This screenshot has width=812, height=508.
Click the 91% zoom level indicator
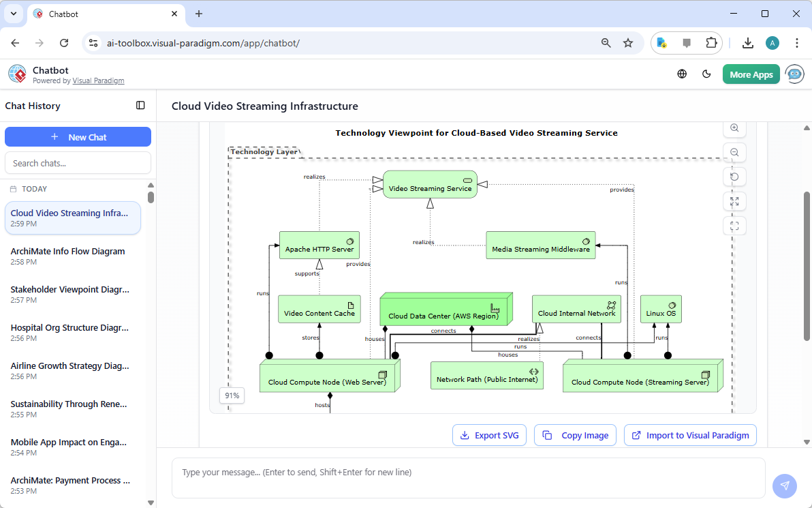(232, 395)
